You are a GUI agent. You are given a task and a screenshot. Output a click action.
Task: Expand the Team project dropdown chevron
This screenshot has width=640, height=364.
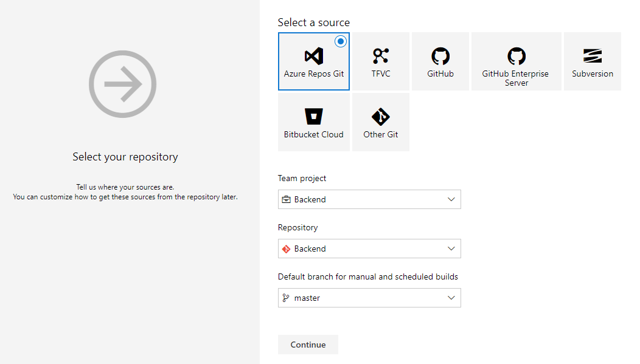(x=451, y=199)
